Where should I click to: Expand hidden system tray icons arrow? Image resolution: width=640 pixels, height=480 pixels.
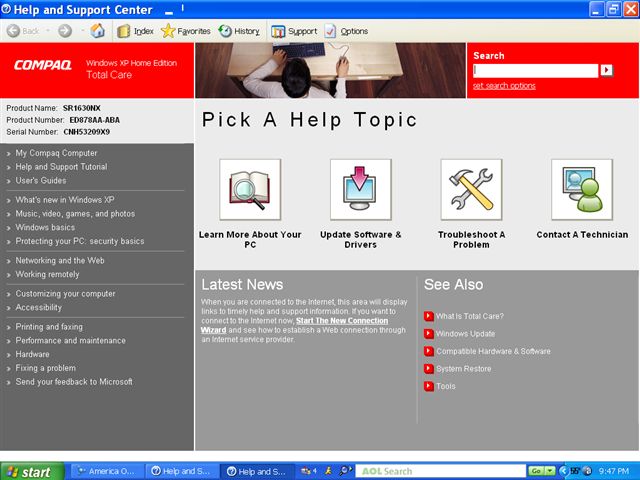[x=563, y=471]
